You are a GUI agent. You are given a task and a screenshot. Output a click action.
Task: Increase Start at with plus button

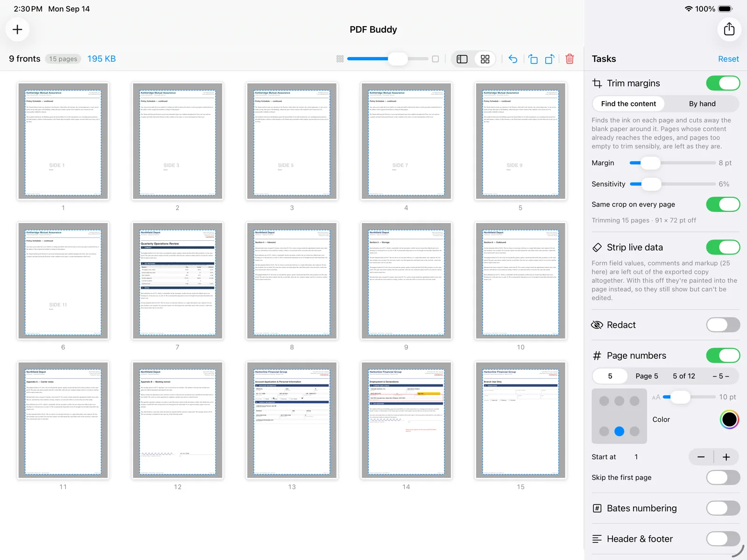726,457
